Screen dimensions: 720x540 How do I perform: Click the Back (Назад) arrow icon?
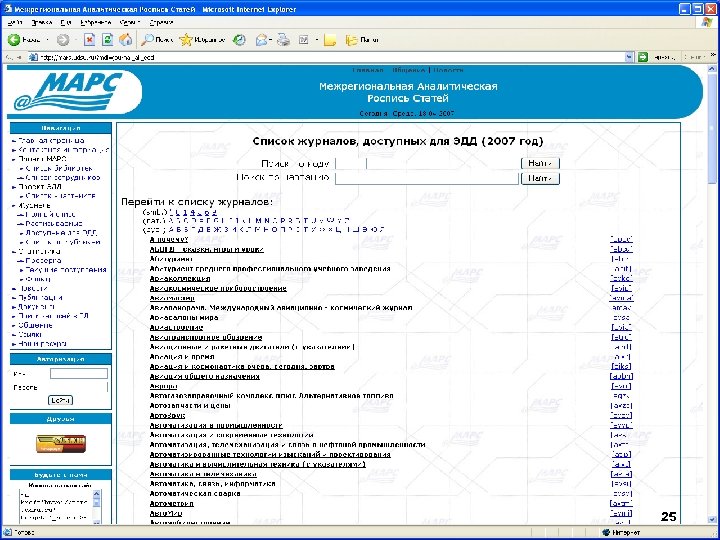[x=14, y=40]
